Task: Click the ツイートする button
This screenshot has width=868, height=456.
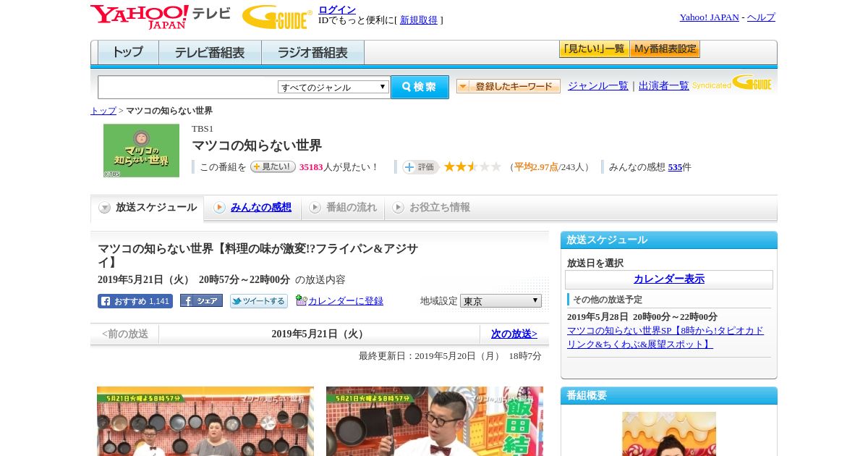Action: pos(259,301)
